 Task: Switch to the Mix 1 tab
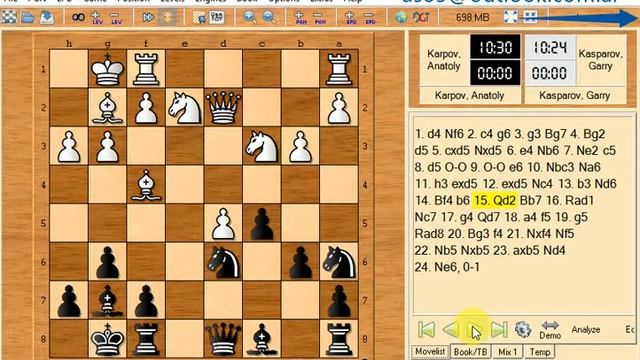(x=507, y=351)
